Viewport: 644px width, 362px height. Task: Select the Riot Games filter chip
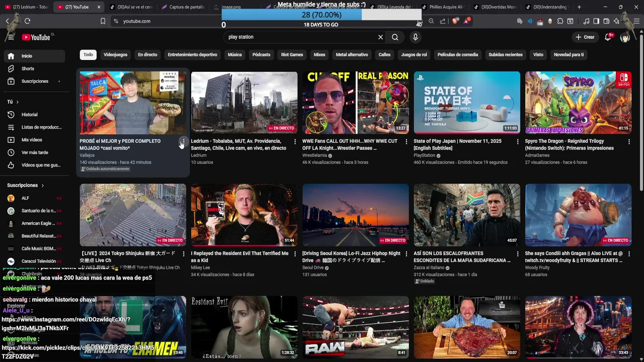292,55
